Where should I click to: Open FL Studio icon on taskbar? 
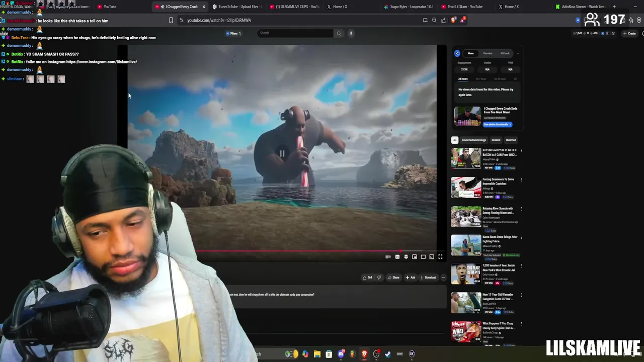(353, 354)
